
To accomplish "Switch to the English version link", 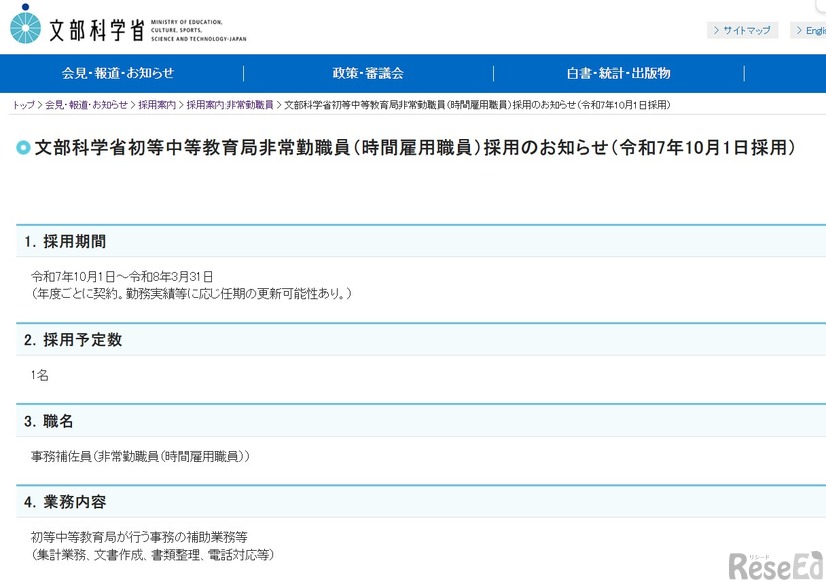I will pyautogui.click(x=808, y=31).
